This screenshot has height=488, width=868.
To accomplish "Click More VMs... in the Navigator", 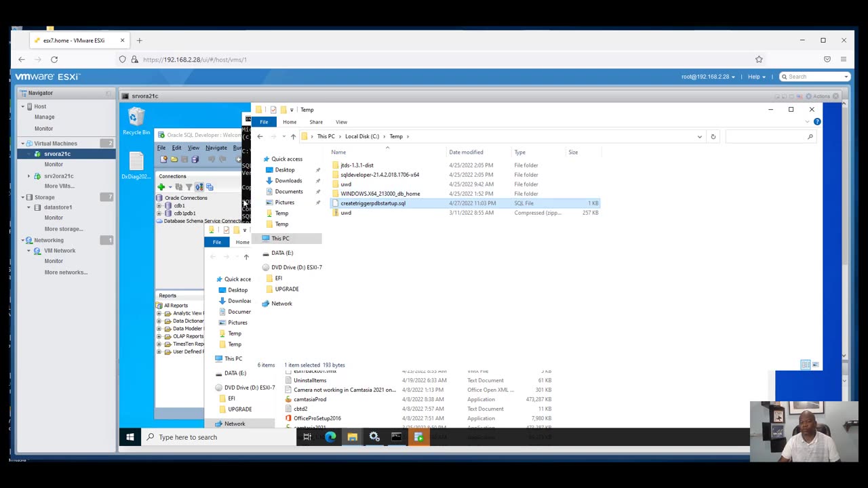I will (59, 186).
